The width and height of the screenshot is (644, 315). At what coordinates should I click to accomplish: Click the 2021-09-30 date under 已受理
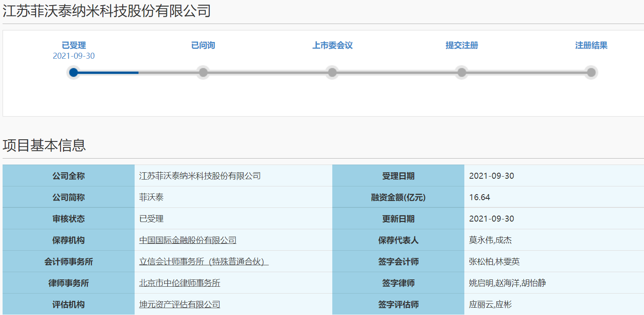[74, 56]
